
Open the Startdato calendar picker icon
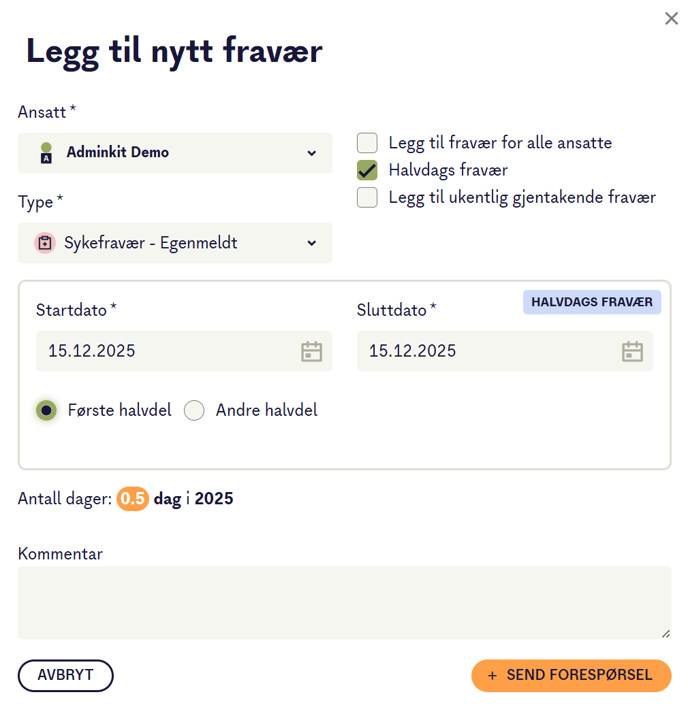[x=312, y=351]
